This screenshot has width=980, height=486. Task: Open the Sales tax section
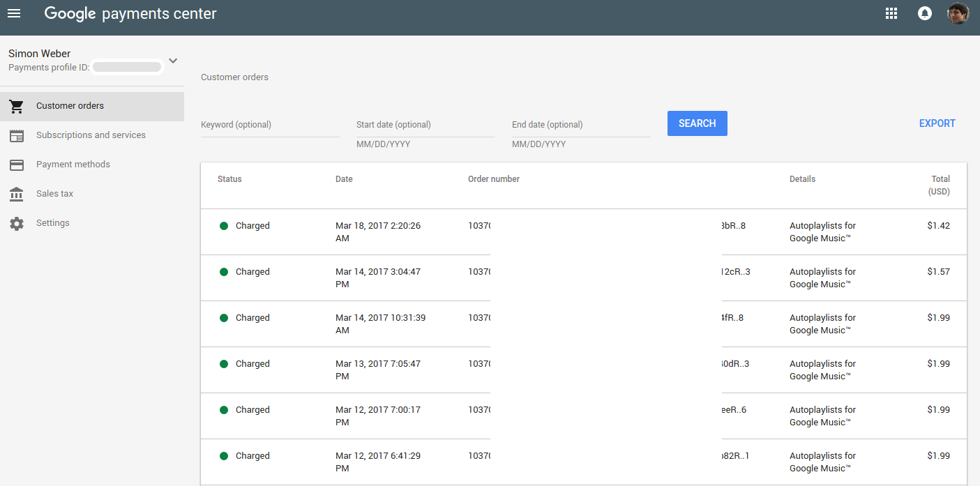(x=92, y=194)
